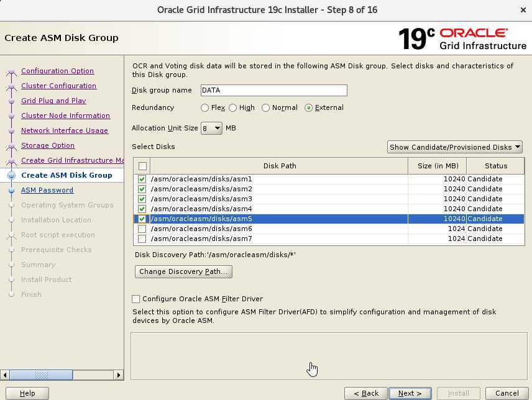The height and width of the screenshot is (400, 532).
Task: Click the Help button
Action: point(27,393)
